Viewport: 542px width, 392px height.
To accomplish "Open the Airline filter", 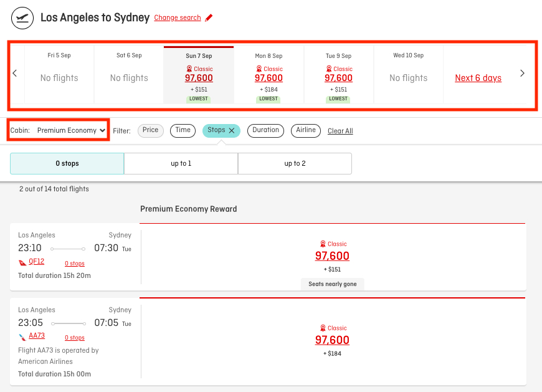I will [x=306, y=130].
